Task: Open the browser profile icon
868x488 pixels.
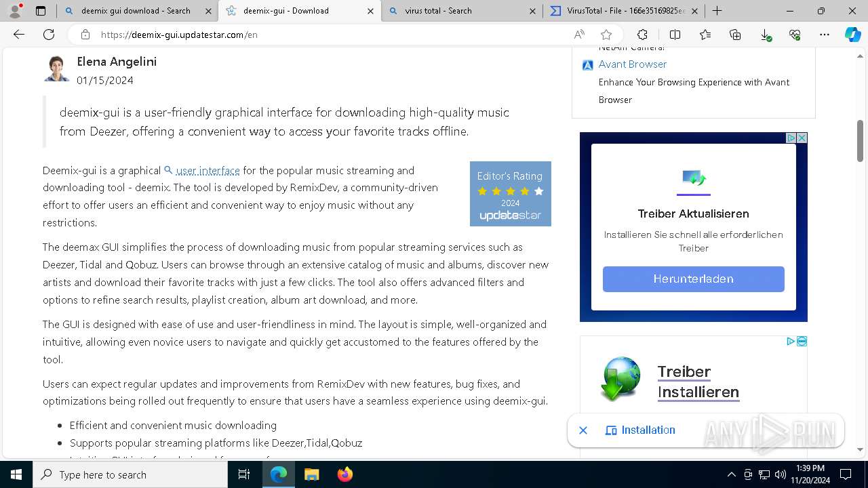Action: (15, 11)
